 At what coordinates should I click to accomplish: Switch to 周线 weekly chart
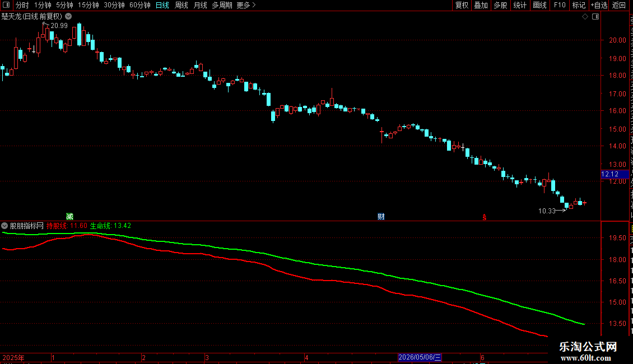(181, 5)
